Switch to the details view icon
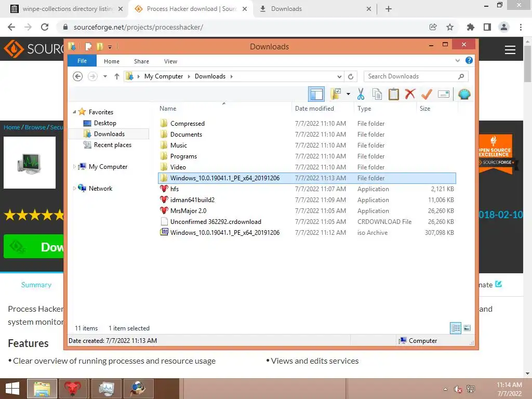The height and width of the screenshot is (399, 532). click(456, 328)
